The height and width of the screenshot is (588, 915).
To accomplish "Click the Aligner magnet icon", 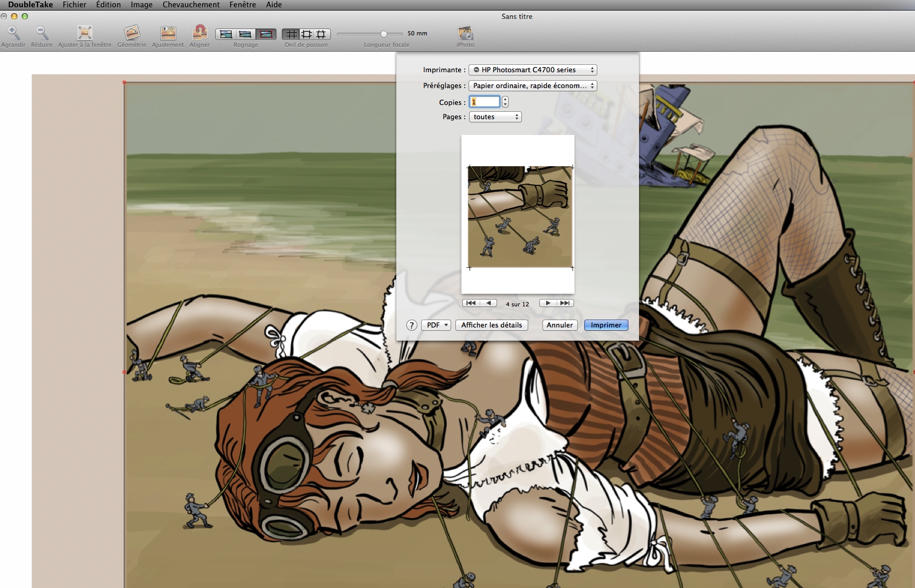I will click(x=199, y=33).
